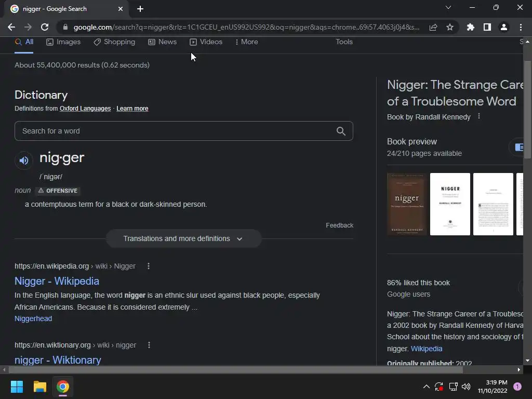Open the Wikipedia link in the book panel
Screen dimensions: 532x399
point(427,349)
